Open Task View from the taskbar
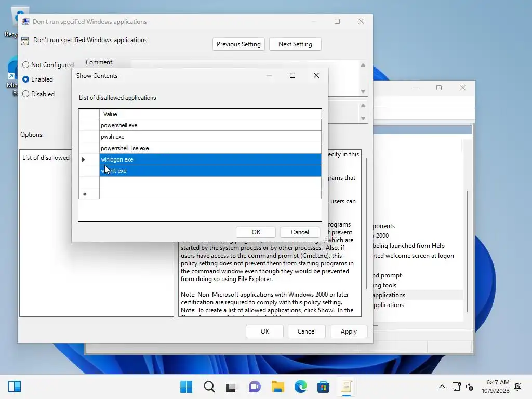Viewport: 532px width, 399px height. point(231,387)
